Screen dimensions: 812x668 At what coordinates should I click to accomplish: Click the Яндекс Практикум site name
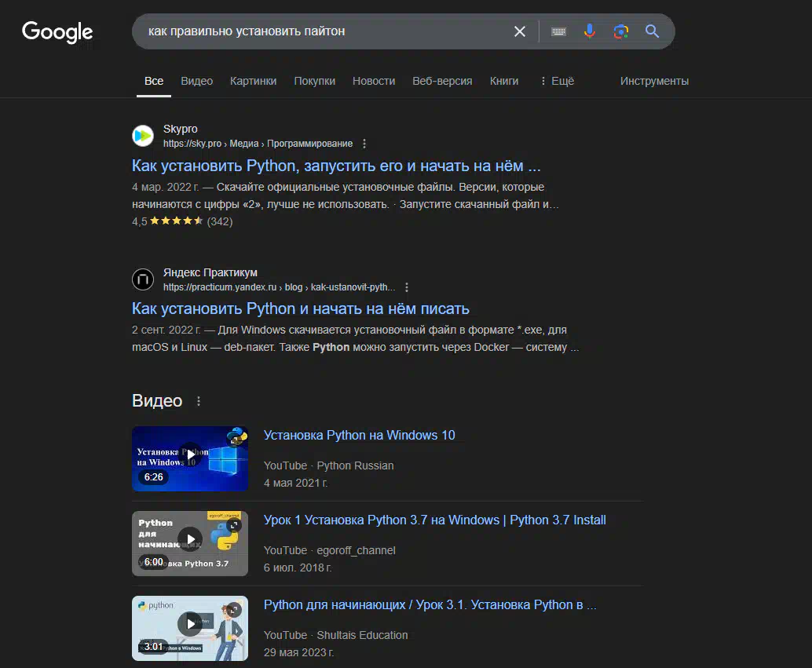pyautogui.click(x=210, y=273)
